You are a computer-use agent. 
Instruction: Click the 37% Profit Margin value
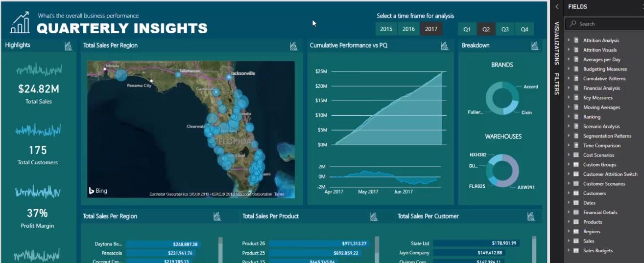coord(38,213)
